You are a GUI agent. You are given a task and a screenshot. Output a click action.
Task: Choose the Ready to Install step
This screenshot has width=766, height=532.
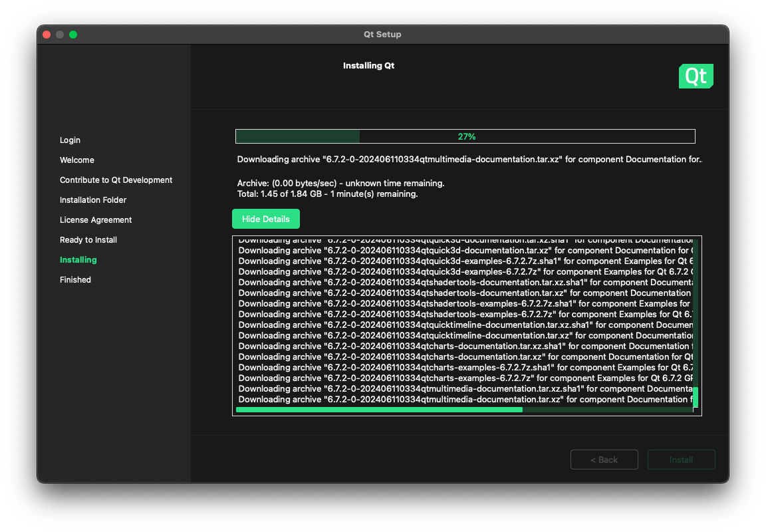pyautogui.click(x=88, y=240)
